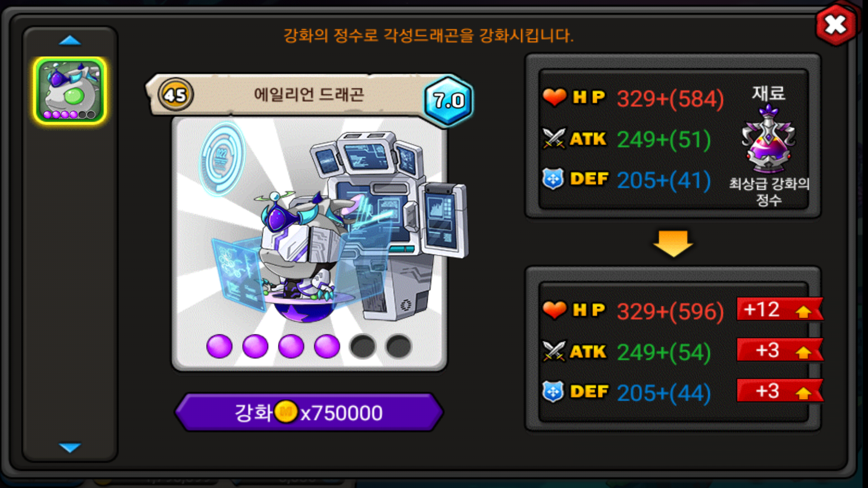This screenshot has height=488, width=868.
Task: Click the DEF shield icon in current stats
Action: (x=553, y=179)
